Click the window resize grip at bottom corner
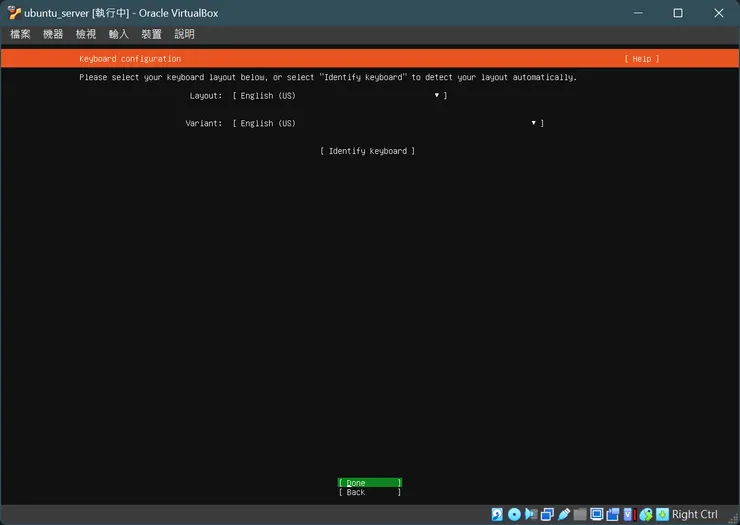 click(x=733, y=518)
